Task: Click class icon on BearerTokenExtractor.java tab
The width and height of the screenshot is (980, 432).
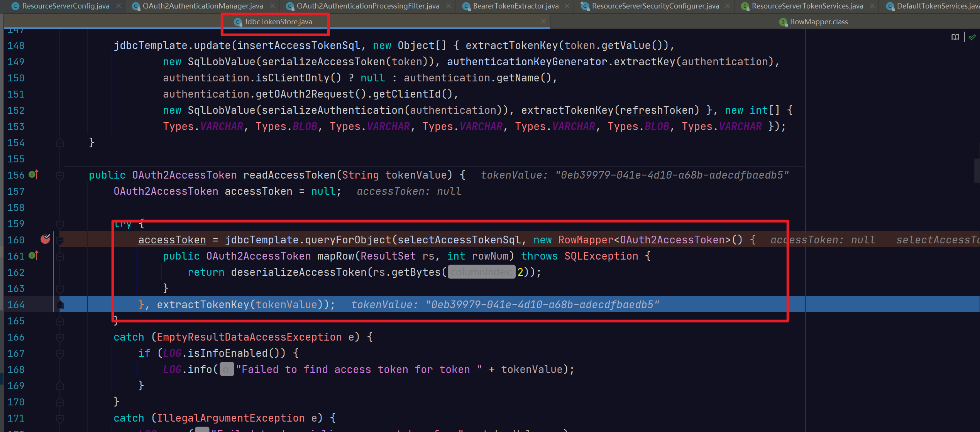Action: [x=466, y=6]
